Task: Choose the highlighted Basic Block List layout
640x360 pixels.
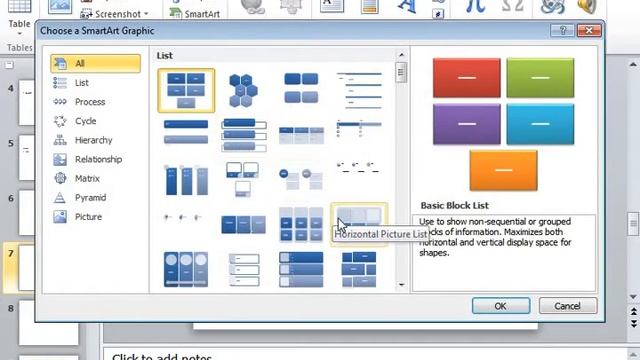Action: [x=186, y=90]
